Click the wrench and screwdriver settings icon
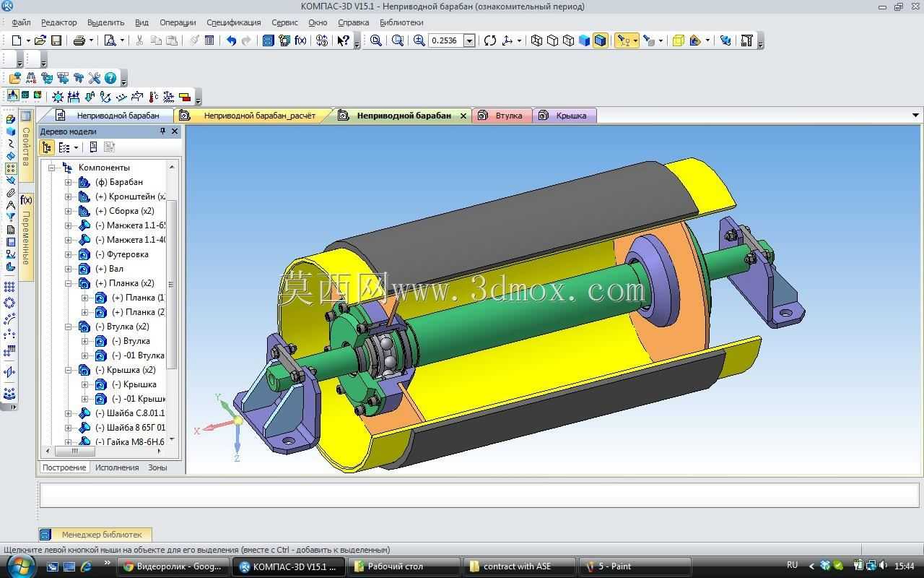This screenshot has height=578, width=924. 94,78
